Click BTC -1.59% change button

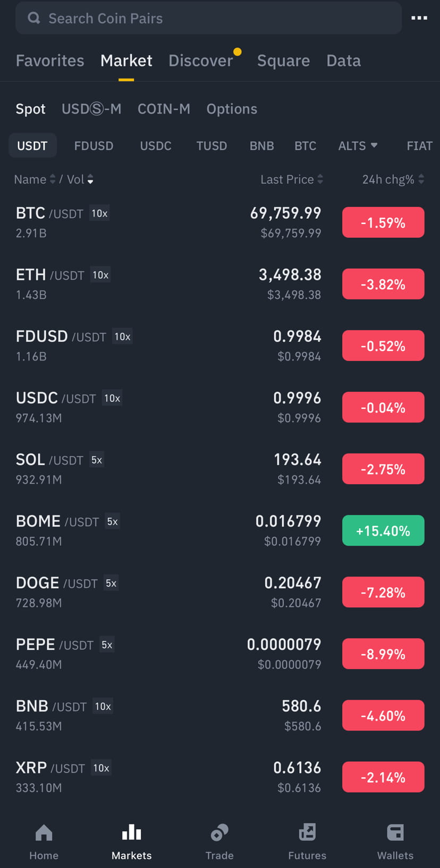(x=383, y=222)
